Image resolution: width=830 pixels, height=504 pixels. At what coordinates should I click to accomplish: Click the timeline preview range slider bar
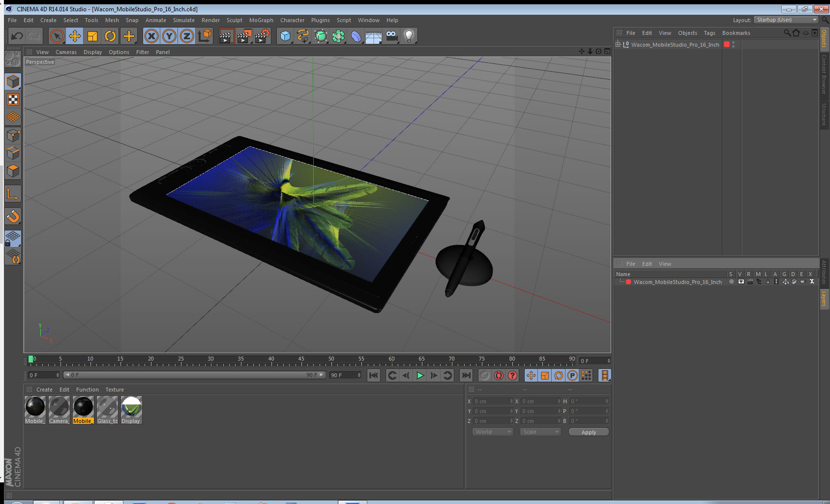(x=195, y=375)
